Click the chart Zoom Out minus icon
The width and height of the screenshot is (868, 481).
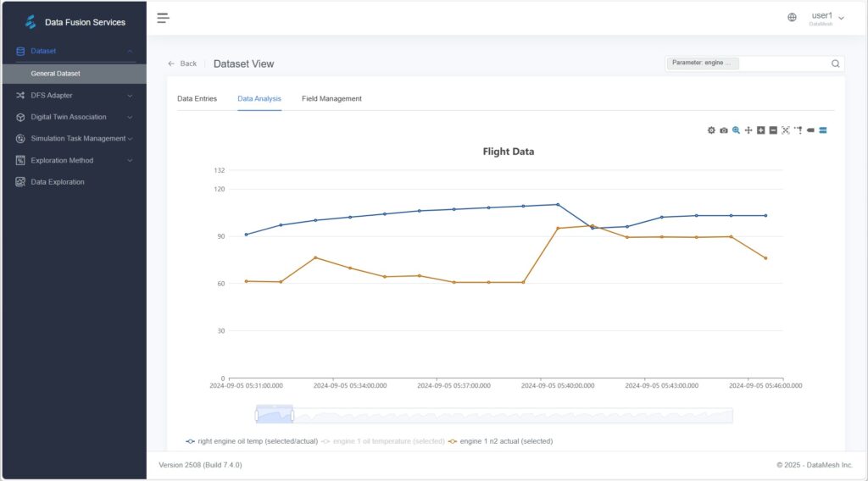773,130
